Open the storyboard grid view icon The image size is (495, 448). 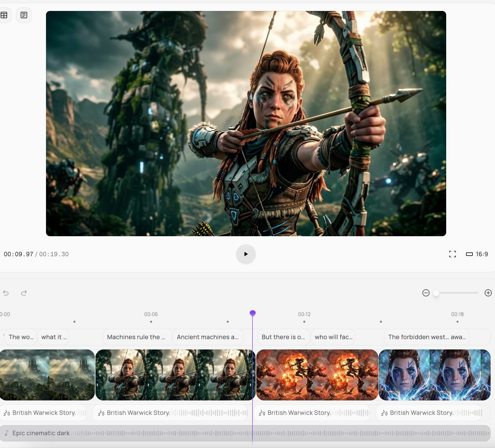pos(4,15)
